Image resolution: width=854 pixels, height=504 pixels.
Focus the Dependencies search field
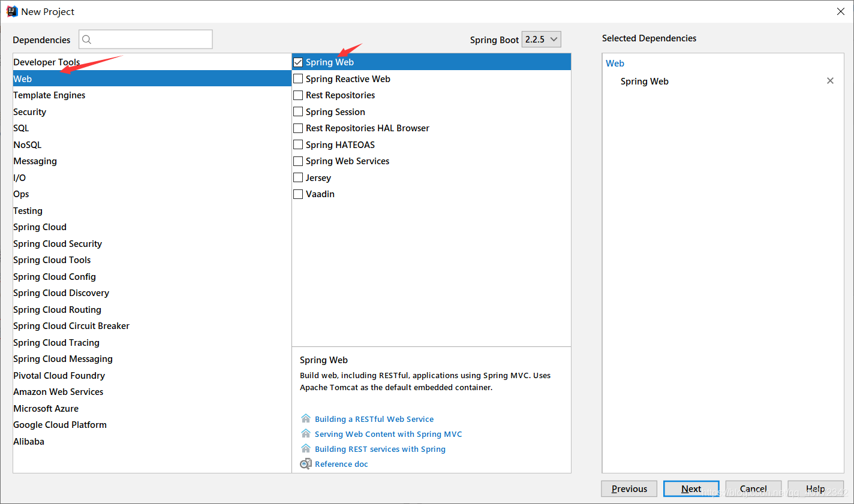point(146,40)
